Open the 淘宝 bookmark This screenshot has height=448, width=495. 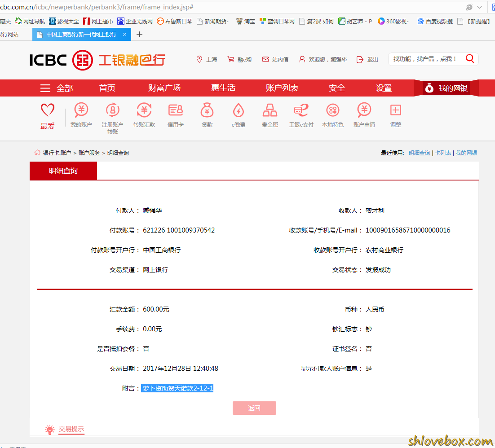point(246,21)
